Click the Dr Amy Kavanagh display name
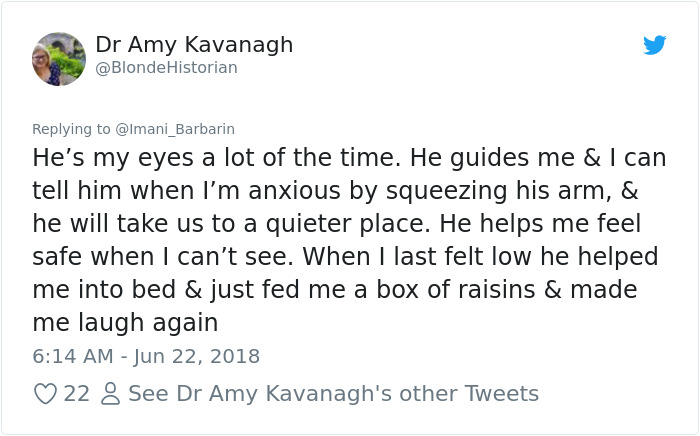This screenshot has height=436, width=700. tap(194, 45)
